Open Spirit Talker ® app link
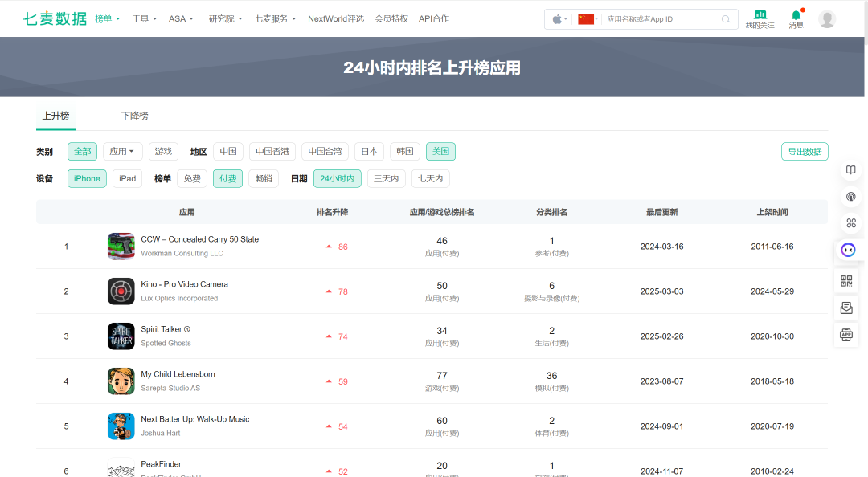The height and width of the screenshot is (477, 868). [x=166, y=328]
